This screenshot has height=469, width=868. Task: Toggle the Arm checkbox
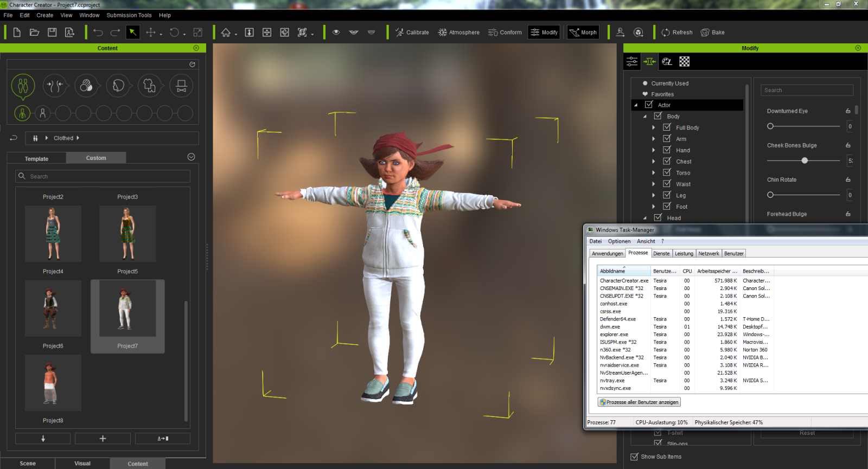(667, 139)
